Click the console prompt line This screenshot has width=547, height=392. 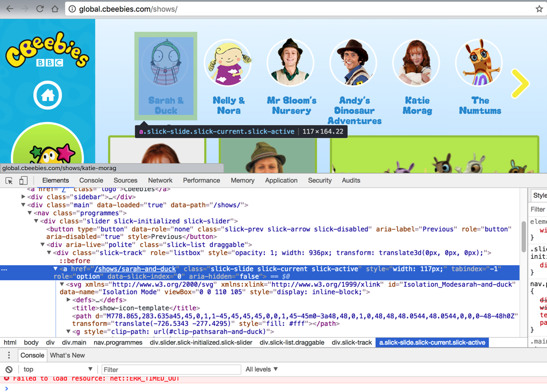tap(273, 388)
